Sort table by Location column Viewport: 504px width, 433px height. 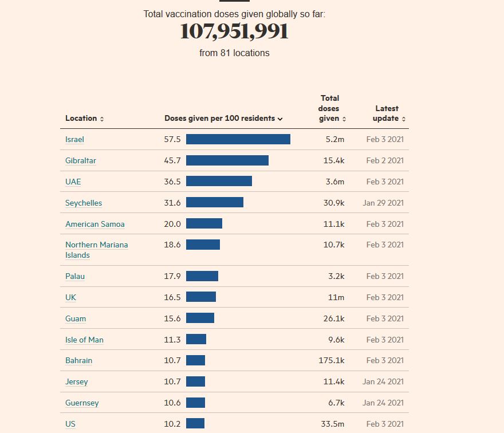pos(84,119)
